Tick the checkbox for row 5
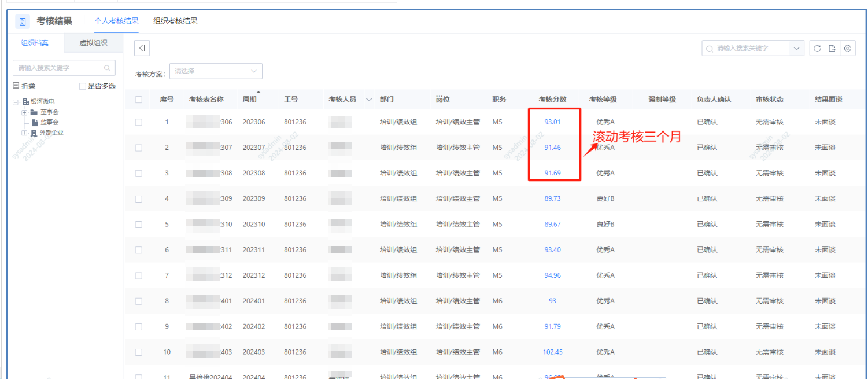 (x=138, y=224)
